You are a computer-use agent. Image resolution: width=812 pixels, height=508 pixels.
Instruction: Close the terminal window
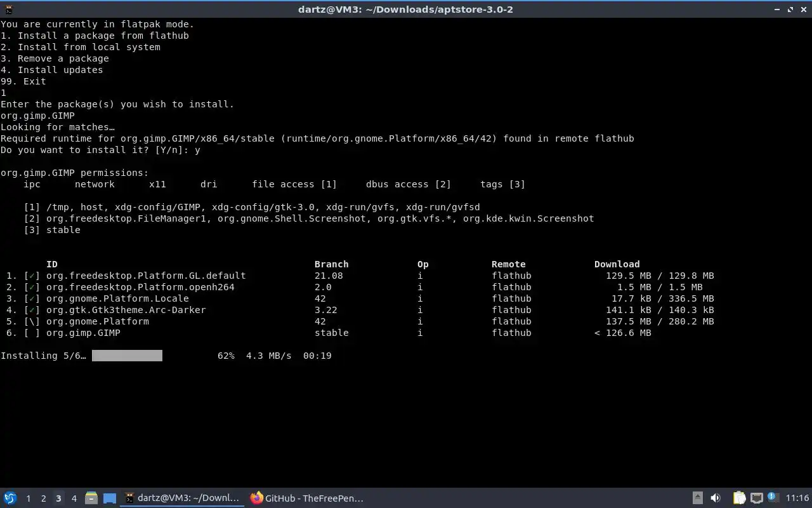[804, 9]
